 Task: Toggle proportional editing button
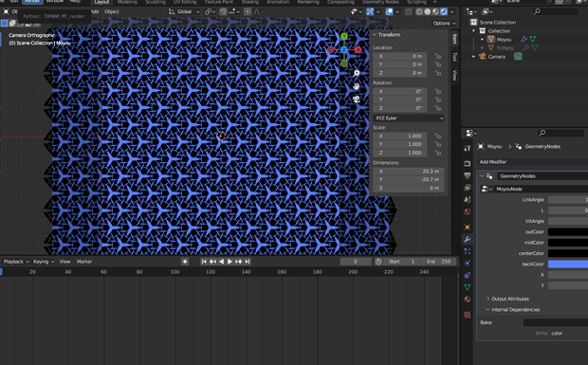tap(248, 11)
